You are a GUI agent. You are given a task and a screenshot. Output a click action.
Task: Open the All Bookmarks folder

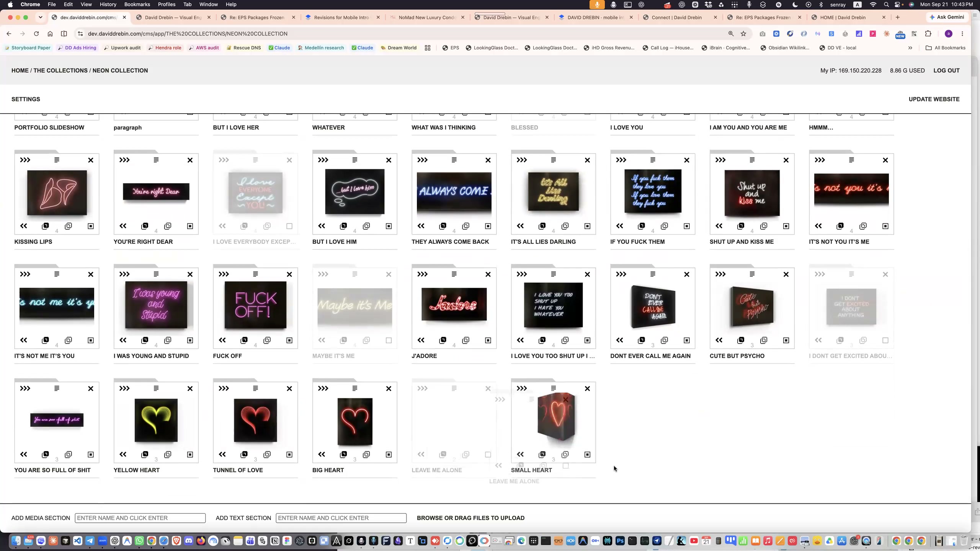click(945, 48)
